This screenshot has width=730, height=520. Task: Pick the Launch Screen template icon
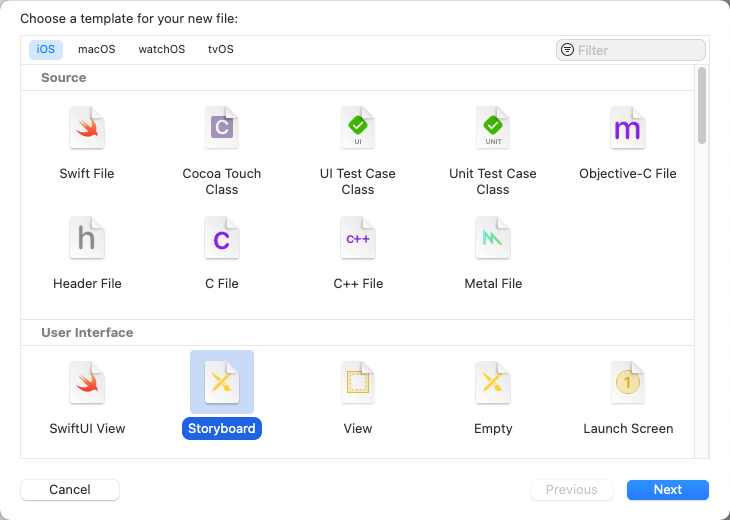tap(627, 384)
